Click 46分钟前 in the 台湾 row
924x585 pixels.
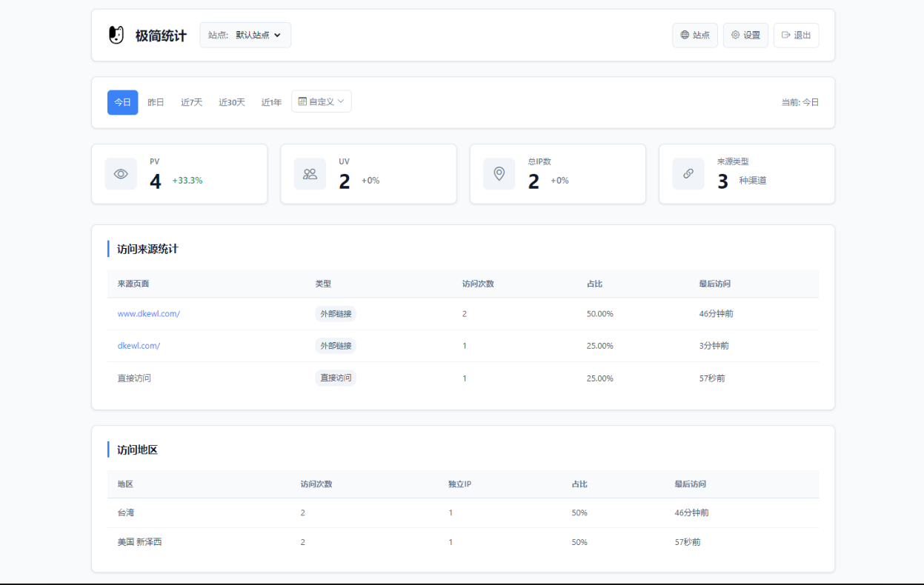pyautogui.click(x=692, y=512)
